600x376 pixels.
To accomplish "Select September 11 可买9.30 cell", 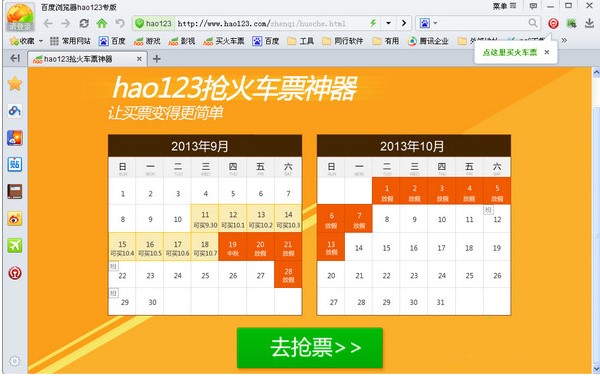I will click(x=205, y=219).
